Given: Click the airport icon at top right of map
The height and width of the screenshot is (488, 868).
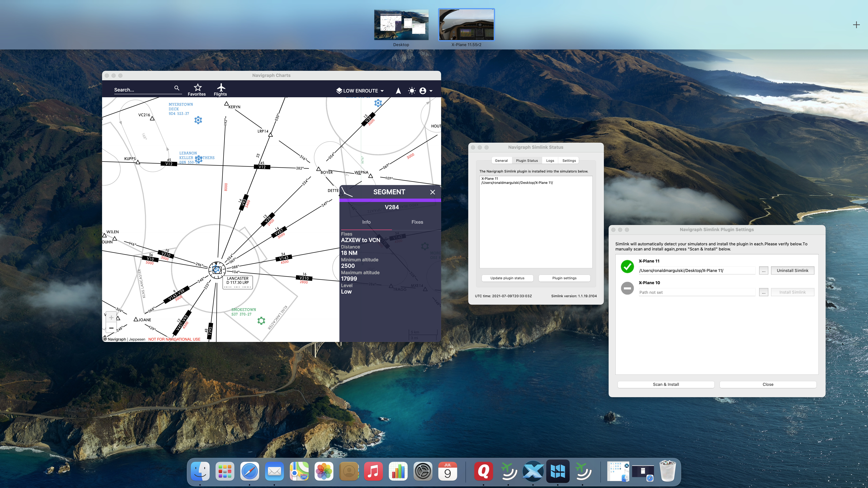Looking at the screenshot, I should [378, 103].
